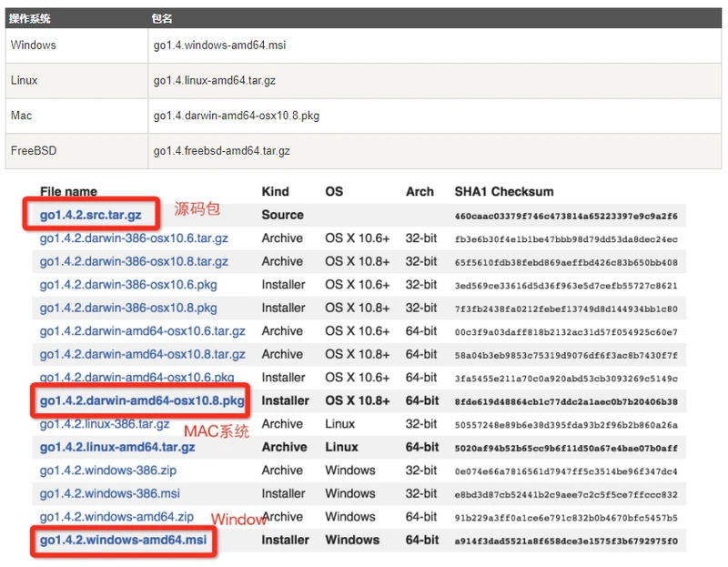The width and height of the screenshot is (728, 567).
Task: Download go1.4.2.linux-386.tar.gz archive
Action: coord(105,425)
